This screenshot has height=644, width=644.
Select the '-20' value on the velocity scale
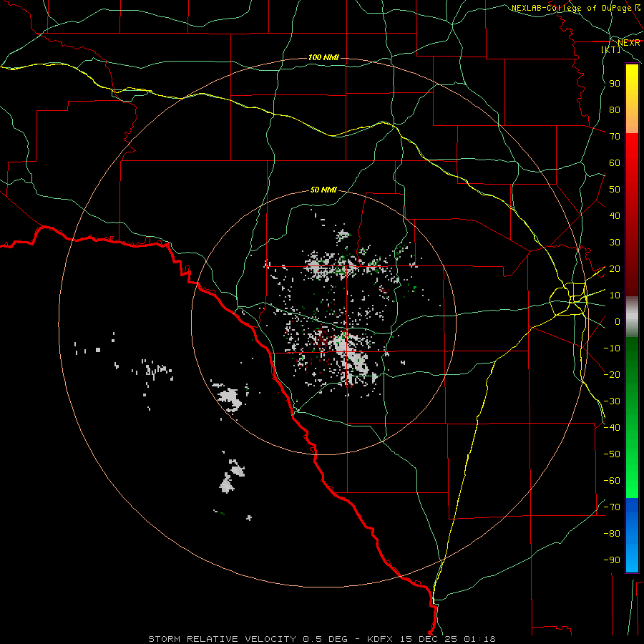612,374
